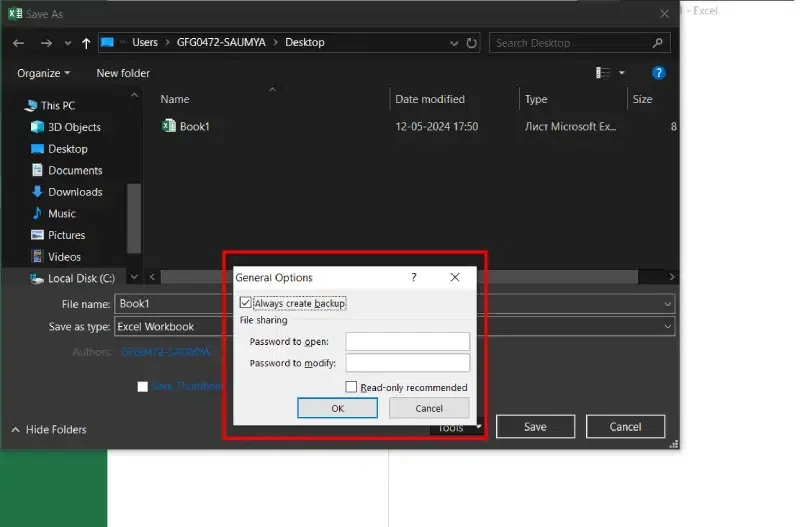Confirm General Options with OK

coord(337,408)
